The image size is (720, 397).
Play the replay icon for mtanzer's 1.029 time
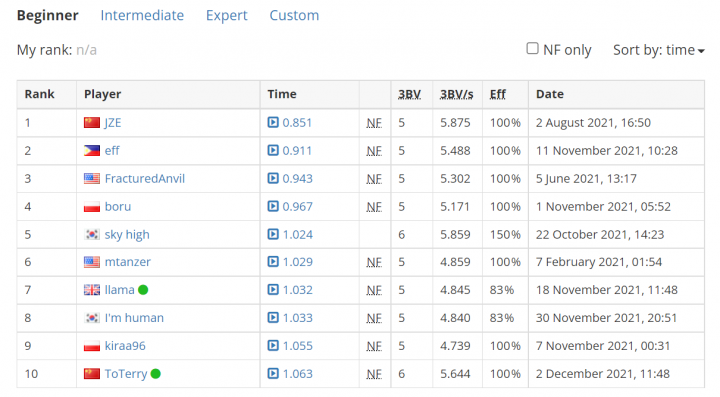click(x=273, y=262)
